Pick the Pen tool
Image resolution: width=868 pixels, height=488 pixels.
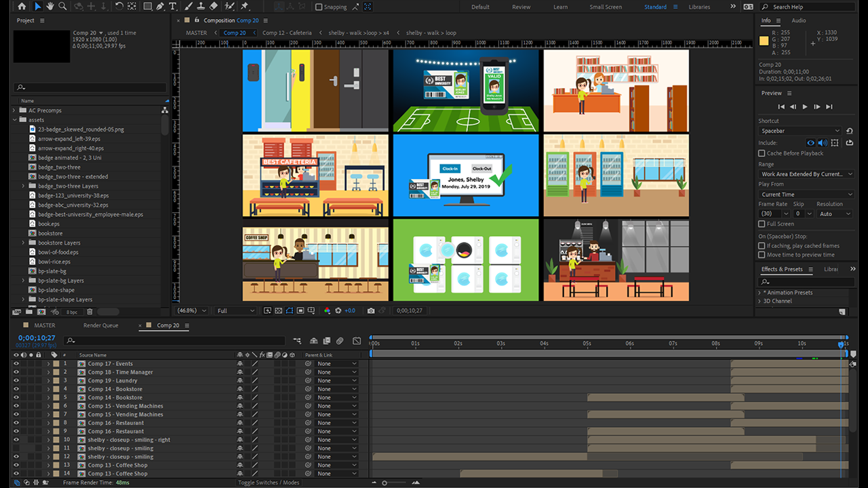pos(160,6)
